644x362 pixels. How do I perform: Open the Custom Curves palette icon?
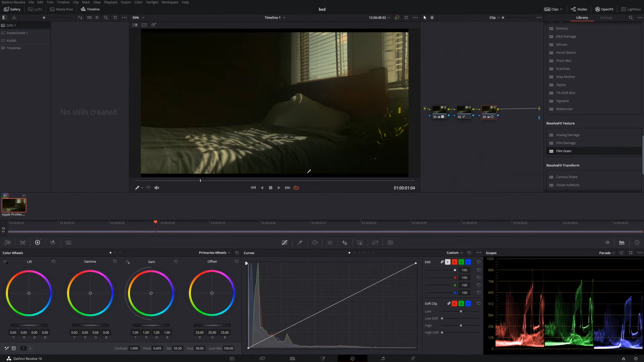tap(284, 242)
